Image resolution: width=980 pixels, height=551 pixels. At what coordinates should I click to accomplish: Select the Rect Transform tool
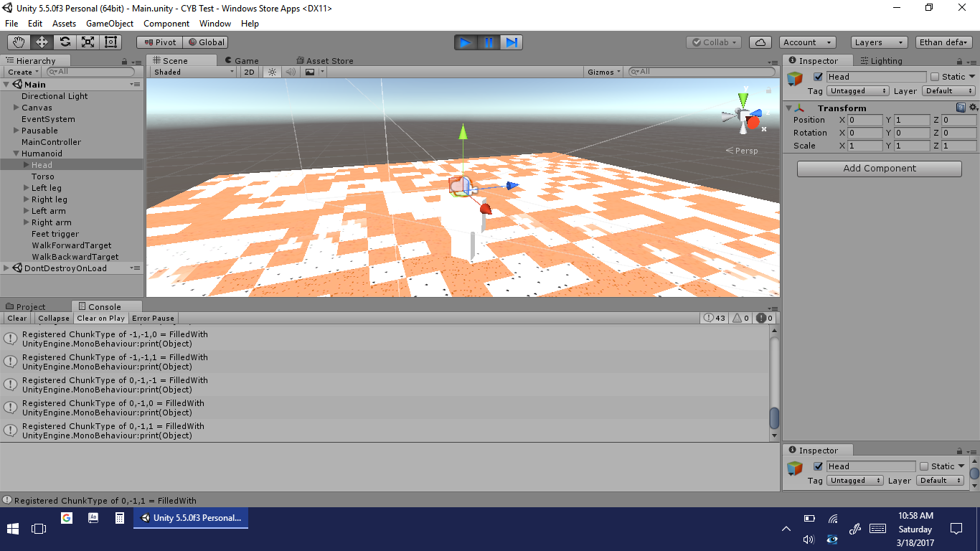[x=110, y=42]
